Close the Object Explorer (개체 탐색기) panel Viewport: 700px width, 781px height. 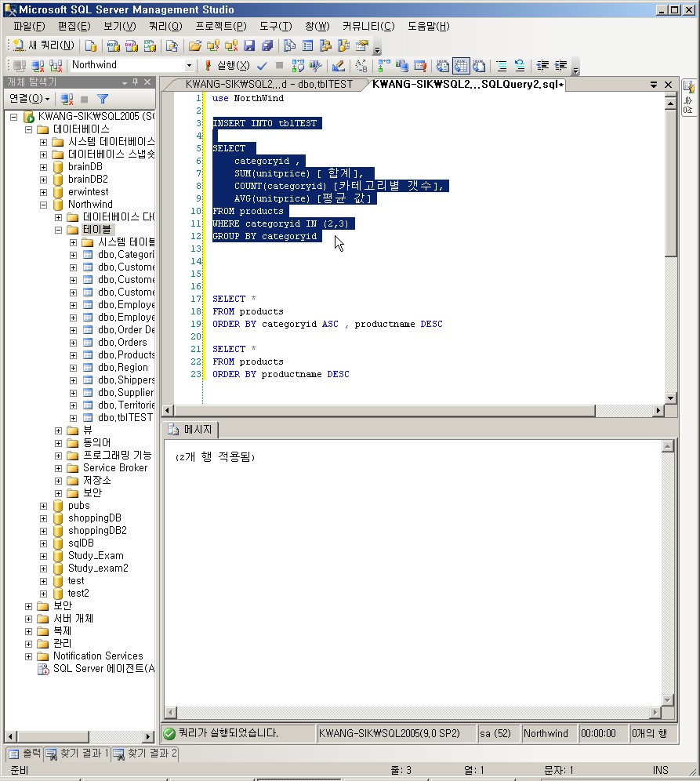point(147,82)
